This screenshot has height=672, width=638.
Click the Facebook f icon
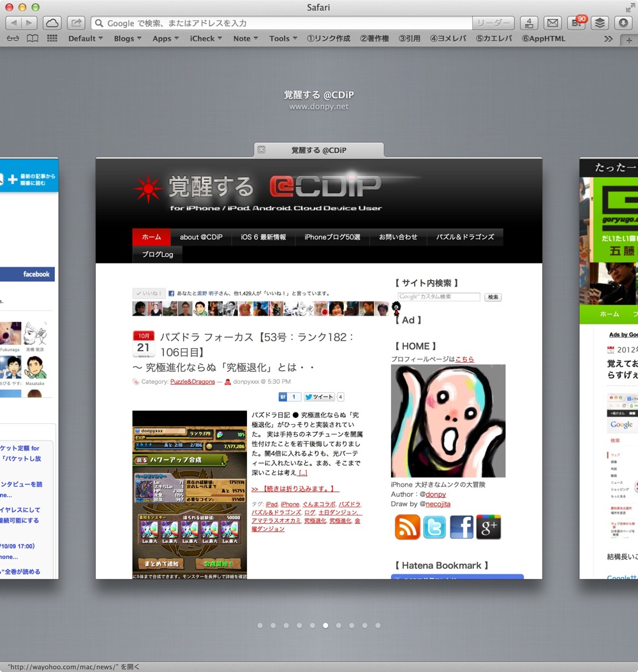(462, 527)
